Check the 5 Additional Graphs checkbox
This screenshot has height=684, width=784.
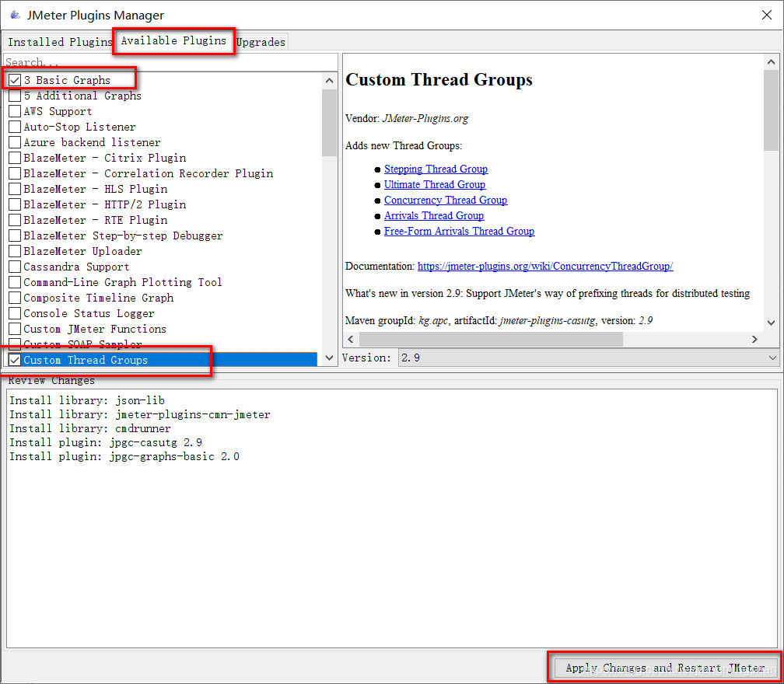coord(15,96)
